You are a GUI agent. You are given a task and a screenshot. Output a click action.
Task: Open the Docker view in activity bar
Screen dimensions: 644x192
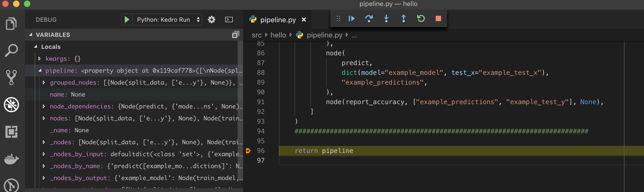point(11,159)
